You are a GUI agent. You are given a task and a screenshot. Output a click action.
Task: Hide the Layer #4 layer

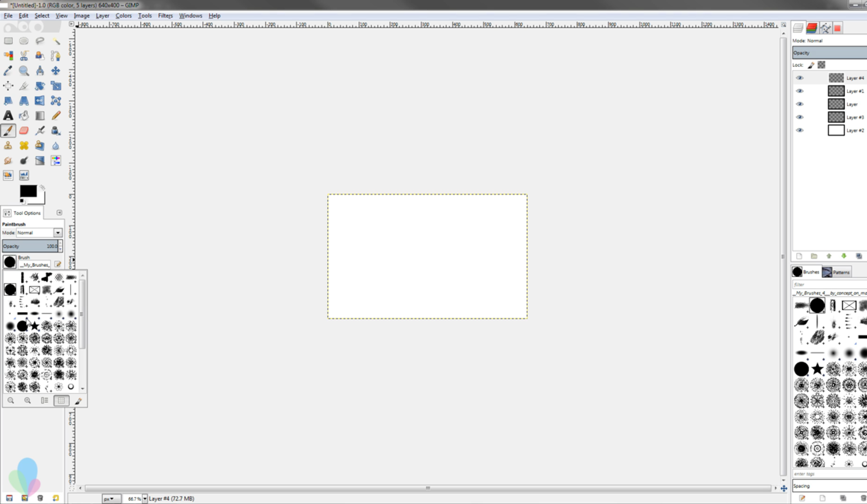(800, 77)
